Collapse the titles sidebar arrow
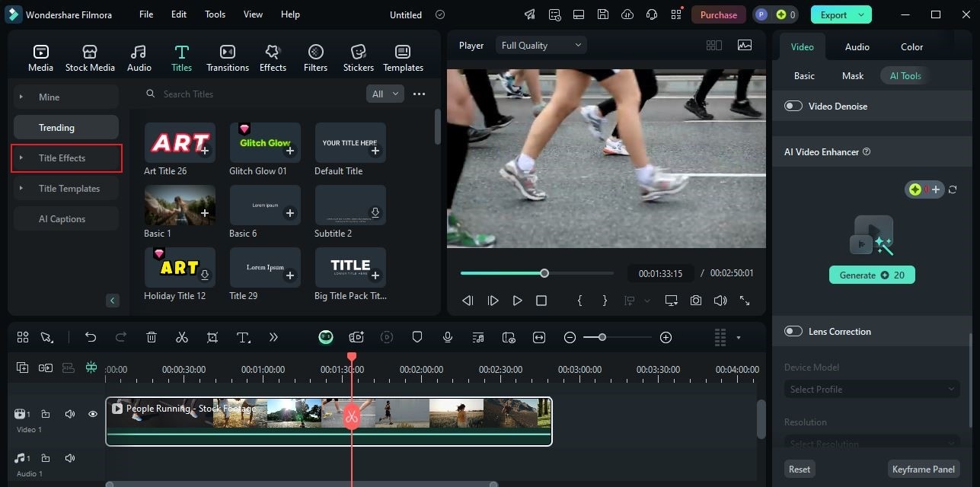 [x=113, y=301]
